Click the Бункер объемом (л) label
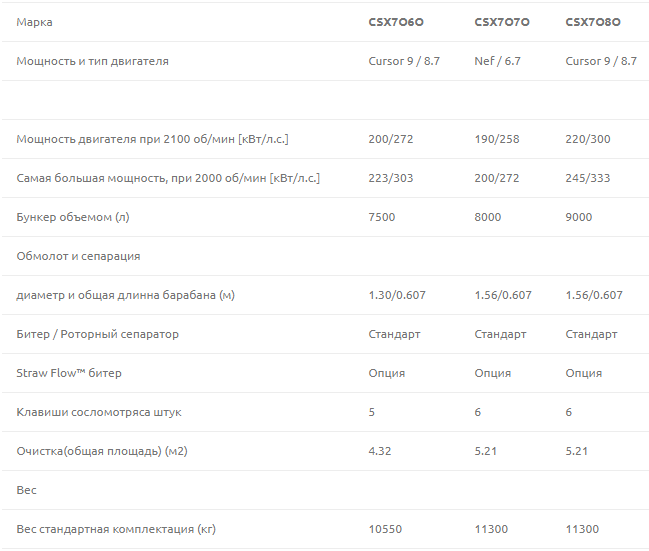Viewport: 649px width, 551px height. click(73, 217)
